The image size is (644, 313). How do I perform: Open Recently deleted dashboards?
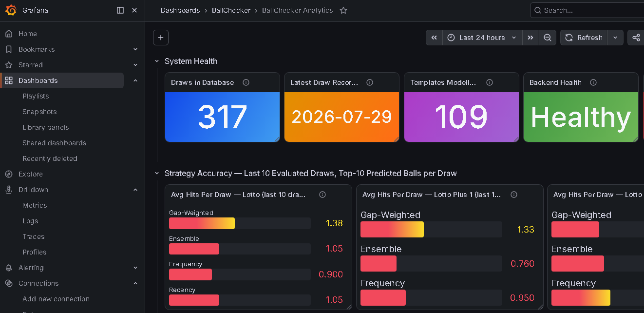pyautogui.click(x=50, y=158)
